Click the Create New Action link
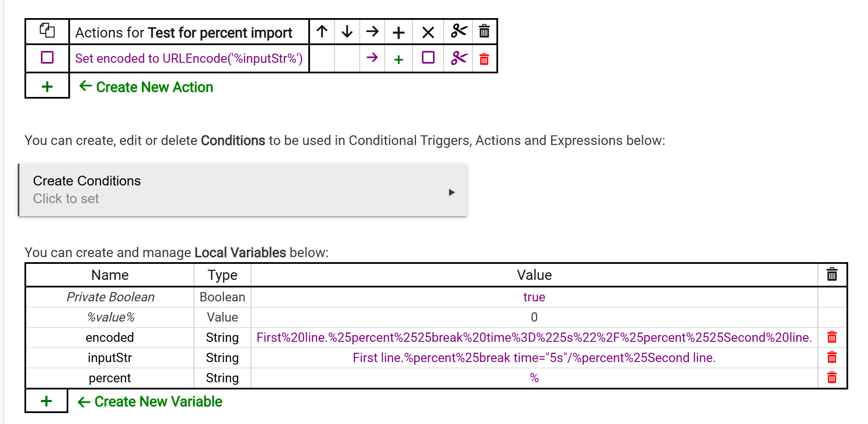Image resolution: width=868 pixels, height=424 pixels. [x=154, y=87]
